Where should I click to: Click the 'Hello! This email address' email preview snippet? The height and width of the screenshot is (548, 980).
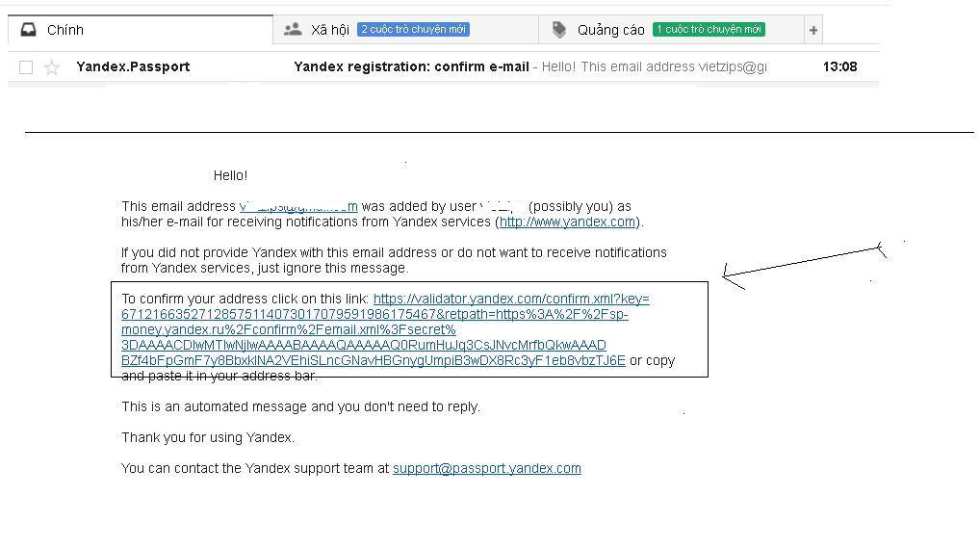(654, 67)
